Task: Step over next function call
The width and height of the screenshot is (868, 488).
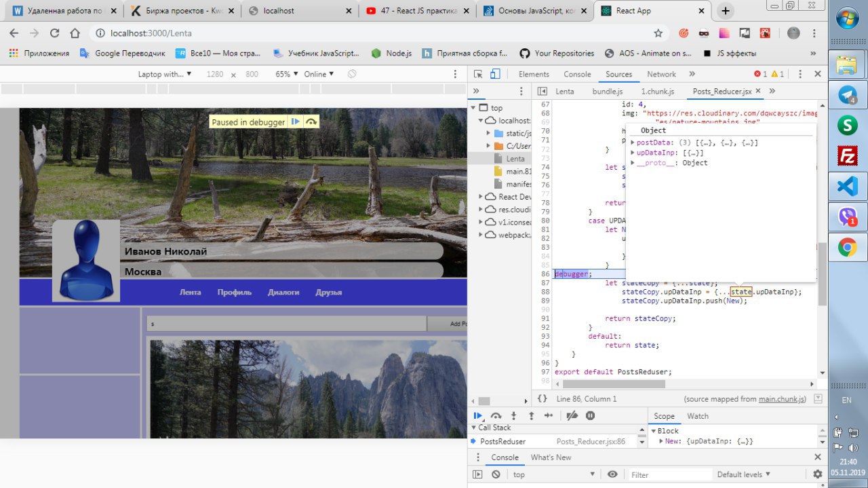Action: 496,416
